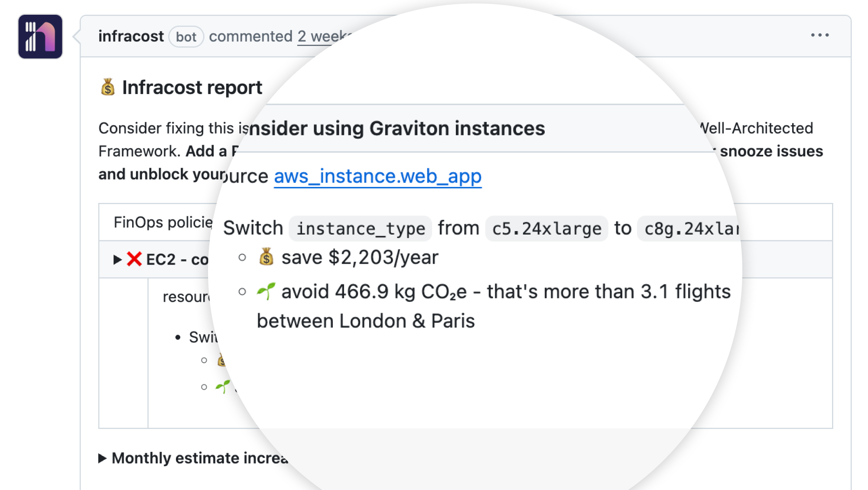Click the bot badge next to infracost
The height and width of the screenshot is (490, 868).
tap(186, 37)
